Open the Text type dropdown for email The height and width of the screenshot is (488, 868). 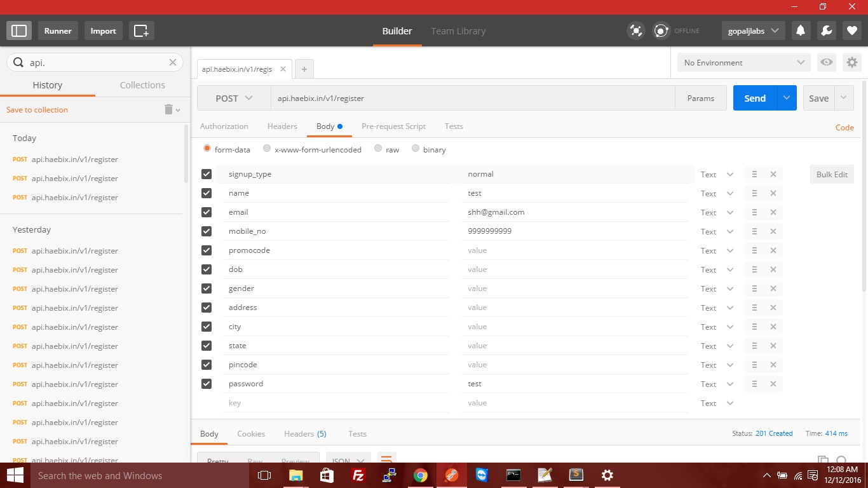click(717, 212)
